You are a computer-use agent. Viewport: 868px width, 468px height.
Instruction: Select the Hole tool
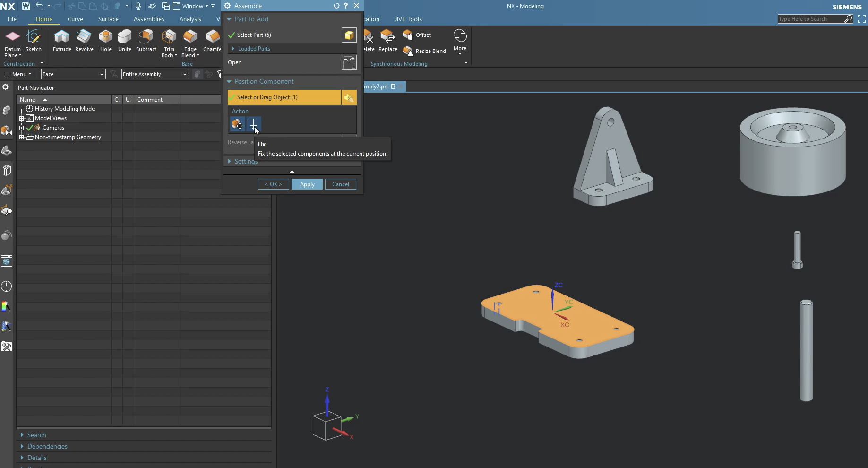(106, 41)
